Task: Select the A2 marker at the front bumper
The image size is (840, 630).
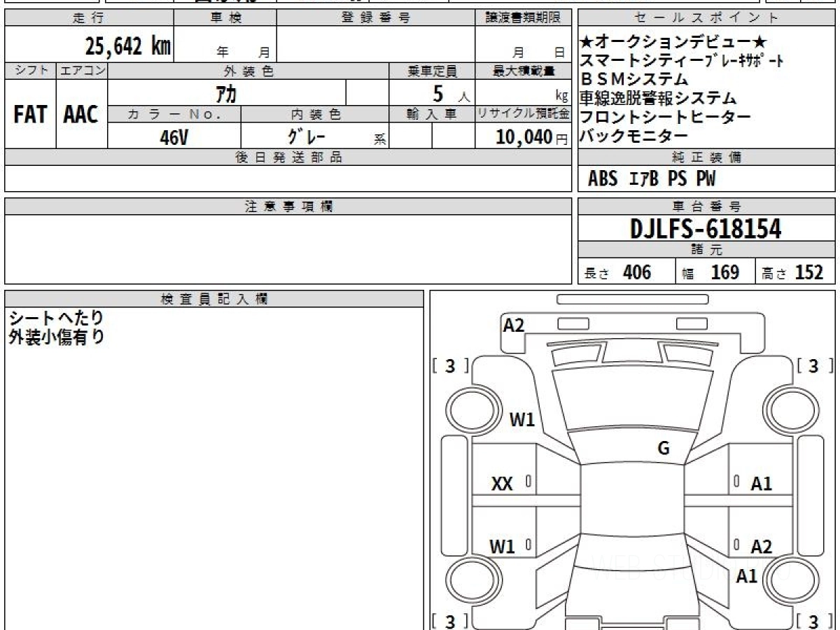Action: pyautogui.click(x=514, y=325)
